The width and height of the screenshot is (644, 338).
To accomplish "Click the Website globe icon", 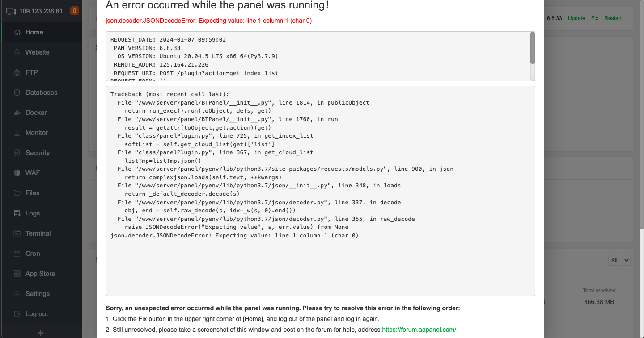I will (x=17, y=52).
